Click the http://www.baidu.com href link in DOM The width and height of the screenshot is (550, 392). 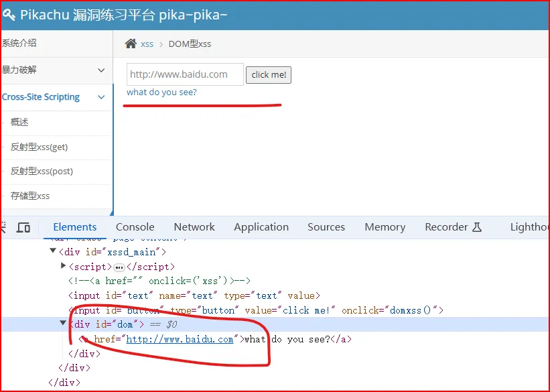pyautogui.click(x=180, y=339)
